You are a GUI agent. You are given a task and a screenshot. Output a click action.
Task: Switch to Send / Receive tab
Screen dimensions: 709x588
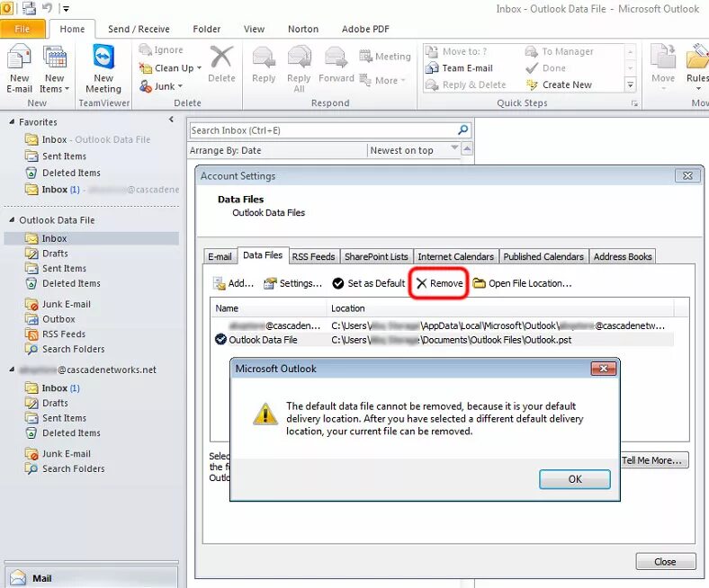point(139,29)
